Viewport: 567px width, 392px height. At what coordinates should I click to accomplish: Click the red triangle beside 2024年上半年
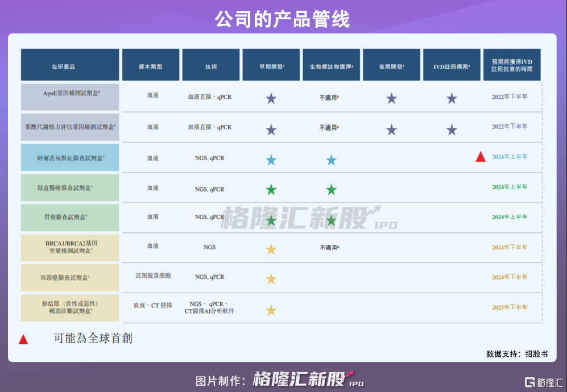click(x=481, y=157)
